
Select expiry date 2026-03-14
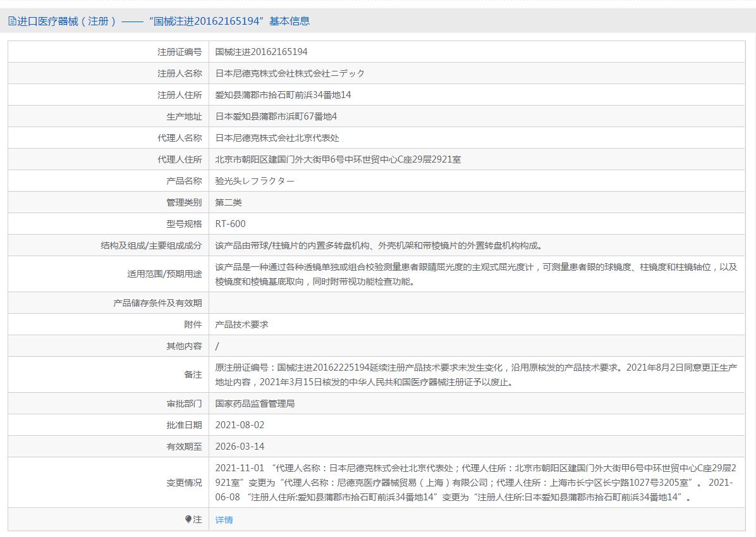(240, 447)
